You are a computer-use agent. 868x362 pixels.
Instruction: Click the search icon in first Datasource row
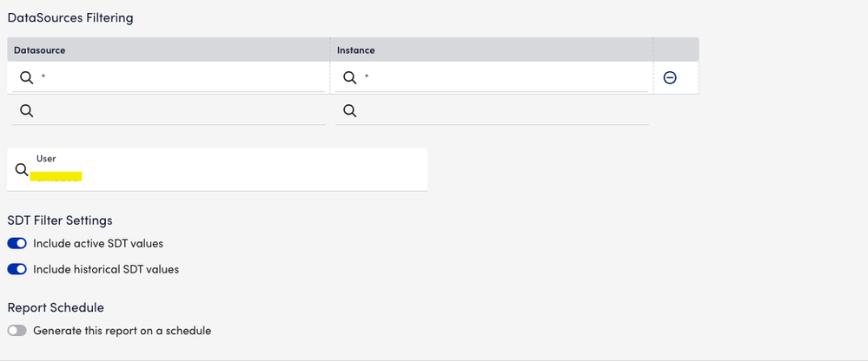(x=26, y=78)
